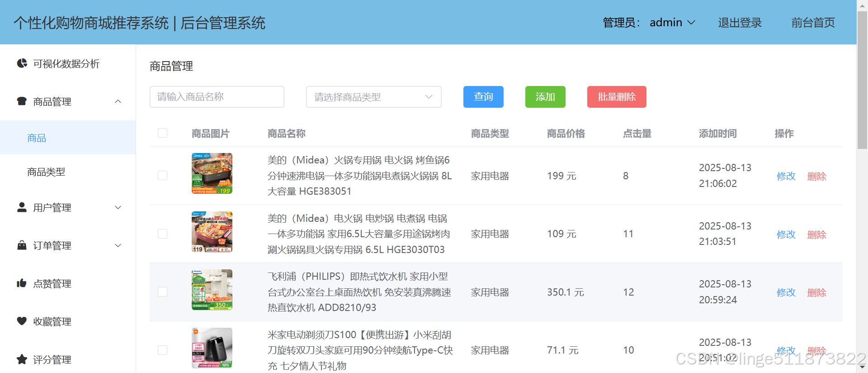868x373 pixels.
Task: Click the page vertical scrollbar thumb
Action: click(862, 80)
